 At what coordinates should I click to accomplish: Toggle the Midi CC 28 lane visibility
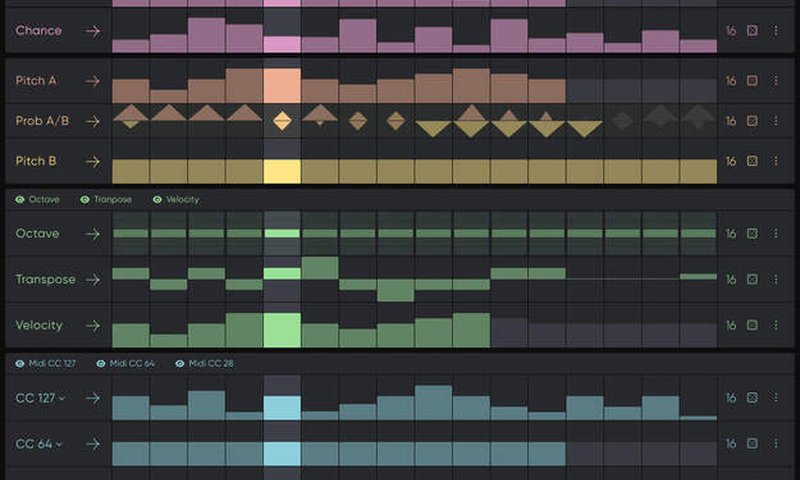[x=180, y=364]
